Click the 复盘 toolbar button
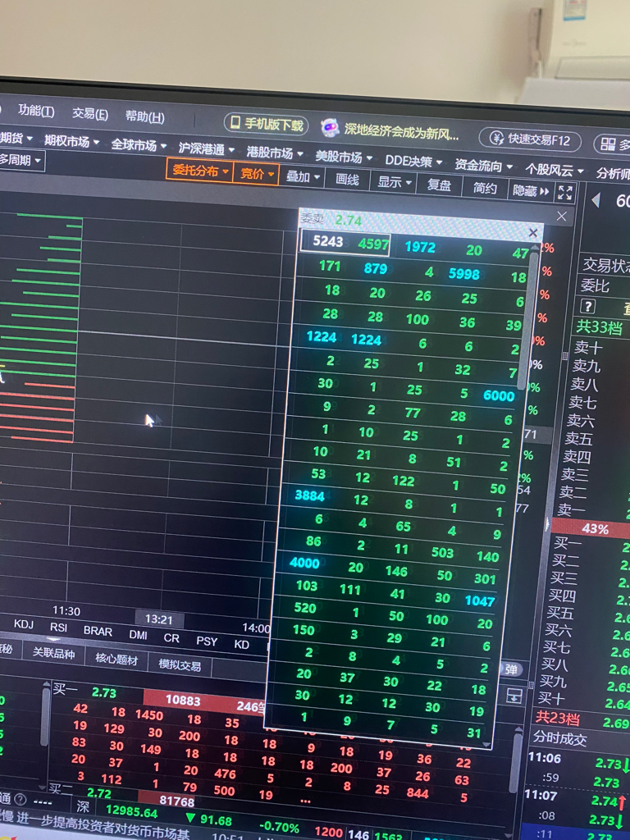The width and height of the screenshot is (630, 840). (x=439, y=185)
